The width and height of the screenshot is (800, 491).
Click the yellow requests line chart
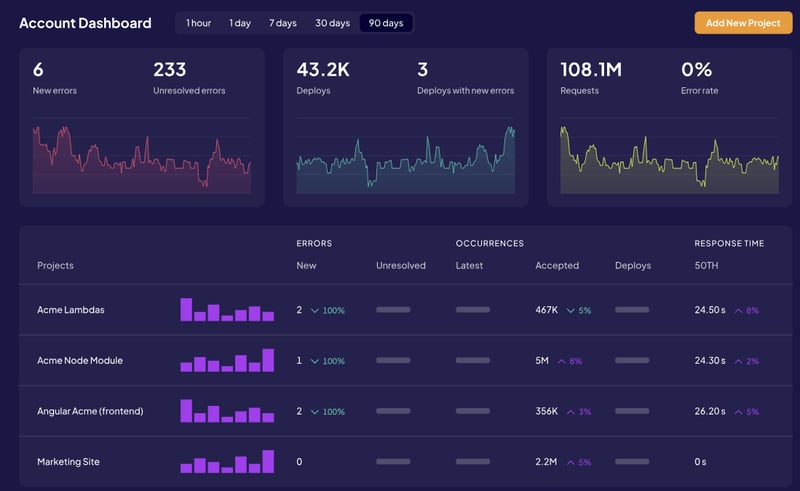tap(669, 160)
